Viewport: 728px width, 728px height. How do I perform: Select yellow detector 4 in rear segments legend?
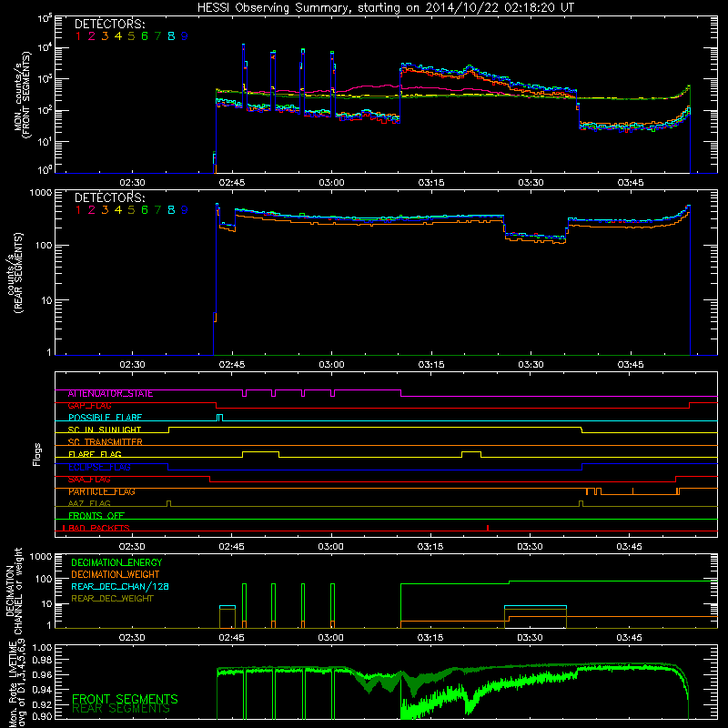[x=118, y=210]
